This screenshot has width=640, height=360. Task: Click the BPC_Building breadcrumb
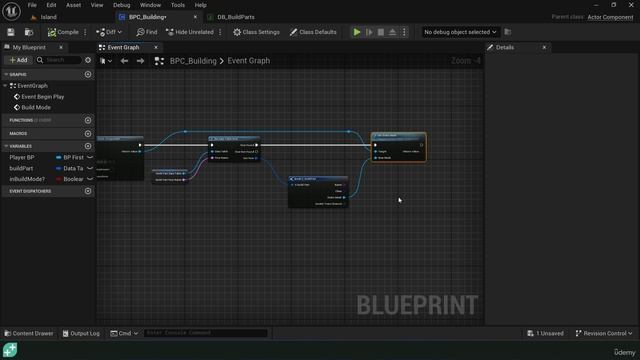(193, 61)
